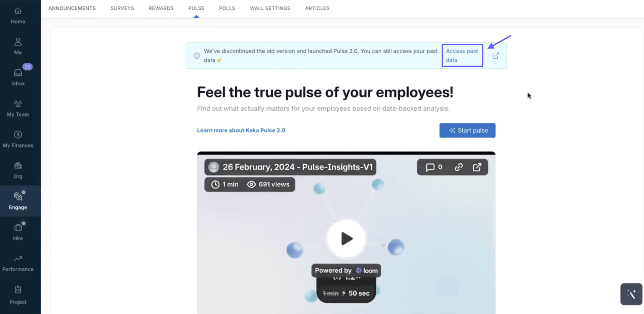Image resolution: width=644 pixels, height=314 pixels.
Task: Copy the Loom video link icon
Action: click(x=458, y=167)
